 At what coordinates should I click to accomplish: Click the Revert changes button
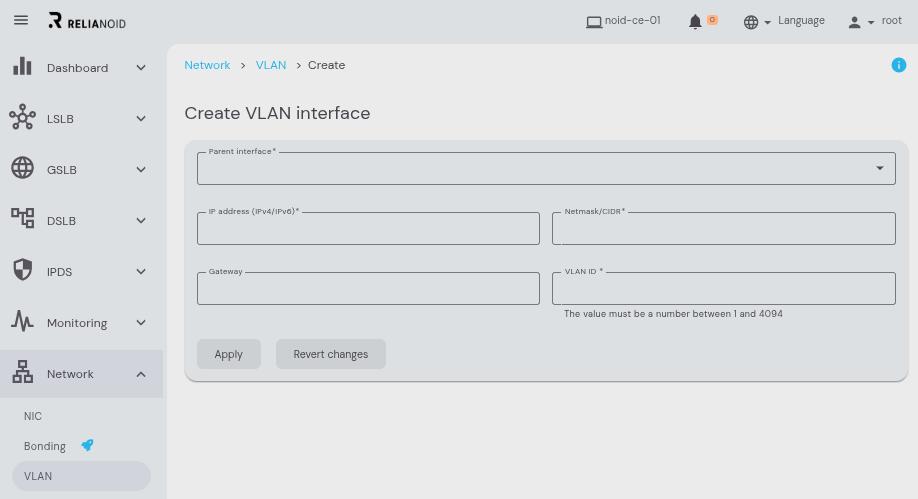[331, 354]
